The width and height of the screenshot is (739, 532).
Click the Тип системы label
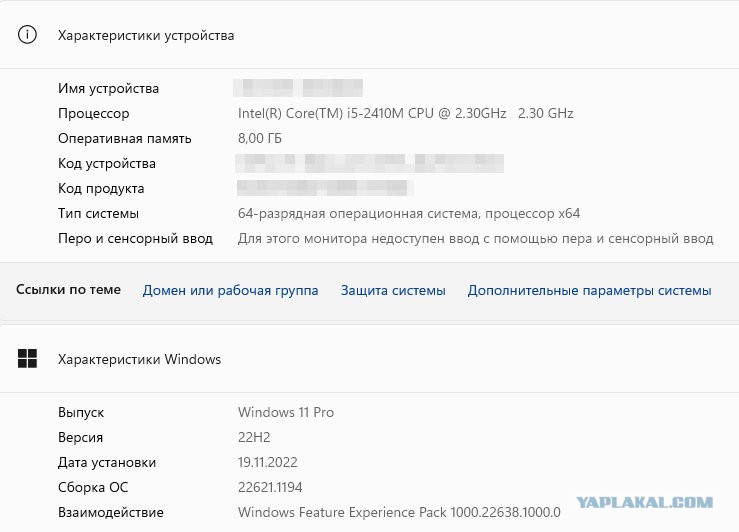click(98, 213)
